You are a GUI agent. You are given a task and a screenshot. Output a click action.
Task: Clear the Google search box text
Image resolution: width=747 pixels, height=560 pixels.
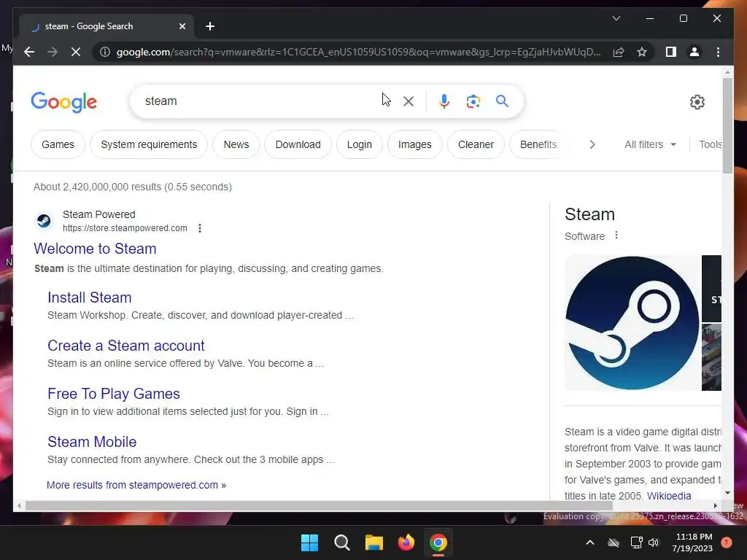click(409, 101)
